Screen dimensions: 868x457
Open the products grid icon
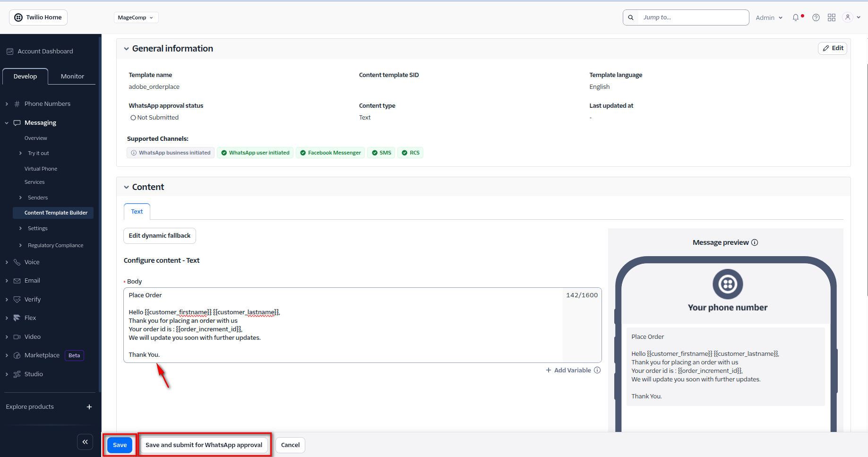(x=832, y=17)
